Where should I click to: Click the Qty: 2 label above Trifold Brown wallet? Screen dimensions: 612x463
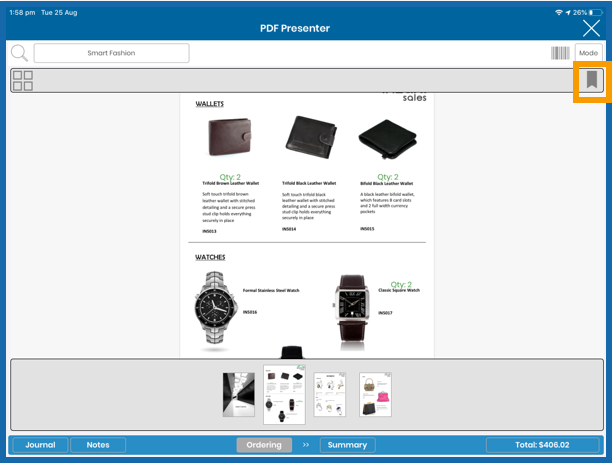pyautogui.click(x=230, y=177)
